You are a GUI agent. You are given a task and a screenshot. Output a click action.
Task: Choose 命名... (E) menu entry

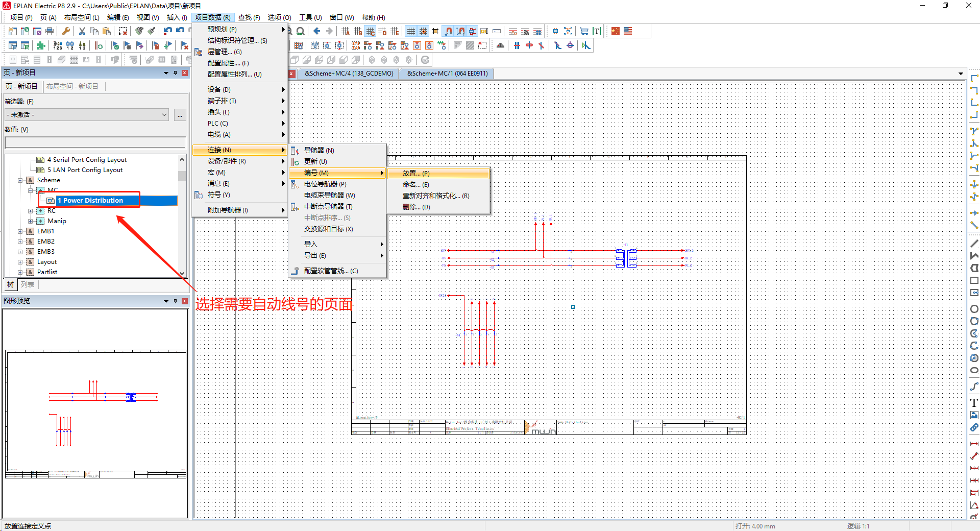tap(439, 185)
